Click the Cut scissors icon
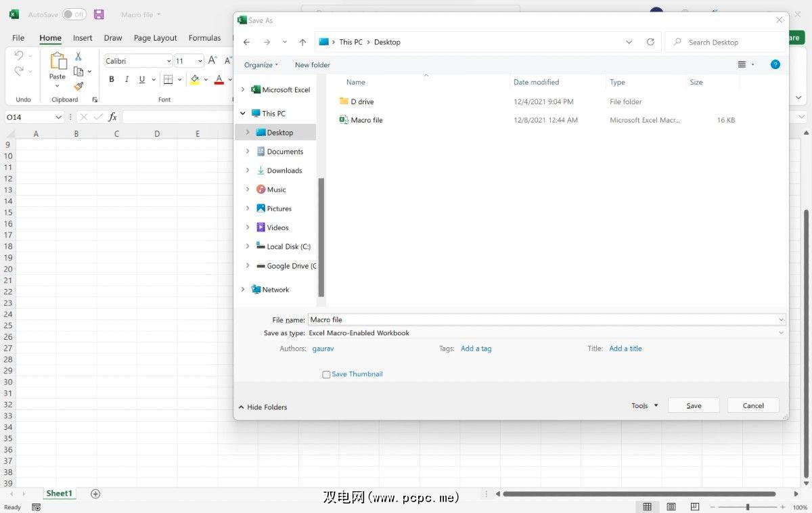Viewport: 812px width, 513px height. click(x=78, y=57)
